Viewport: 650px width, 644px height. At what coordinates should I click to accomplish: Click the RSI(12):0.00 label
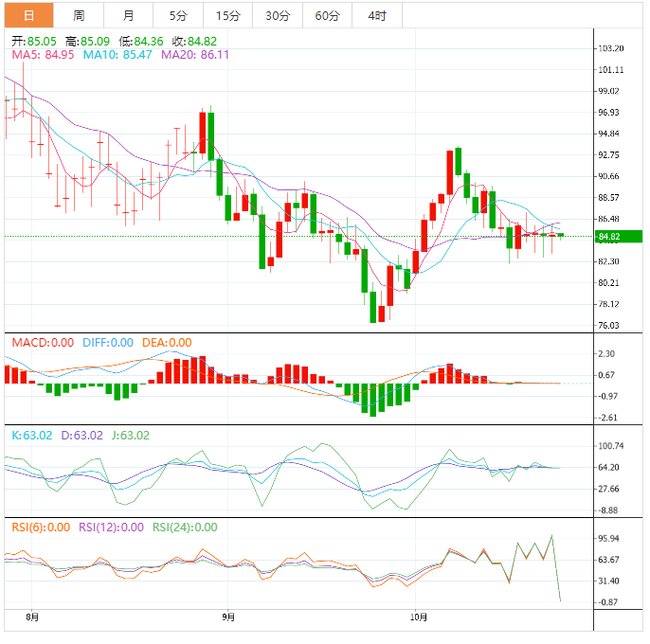click(x=111, y=528)
